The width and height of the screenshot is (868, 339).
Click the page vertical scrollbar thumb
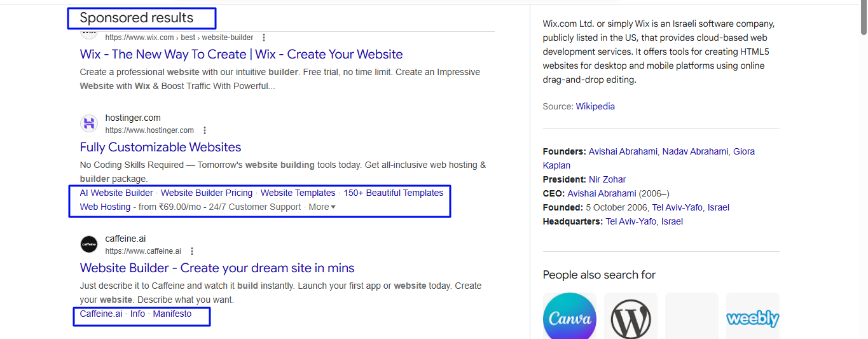864,17
